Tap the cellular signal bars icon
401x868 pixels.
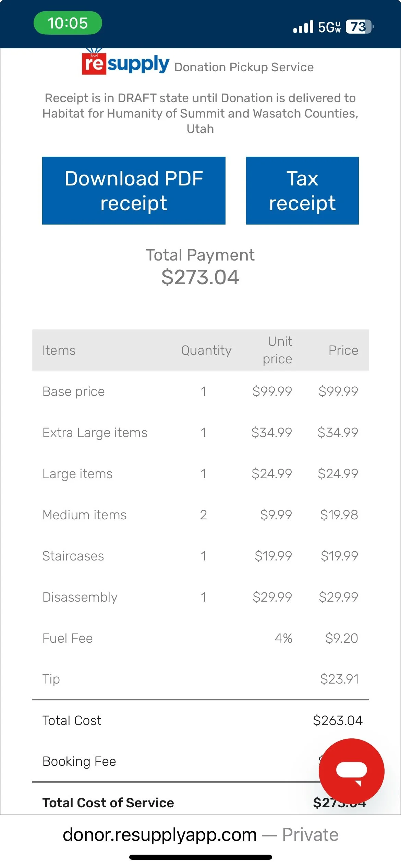pyautogui.click(x=303, y=27)
